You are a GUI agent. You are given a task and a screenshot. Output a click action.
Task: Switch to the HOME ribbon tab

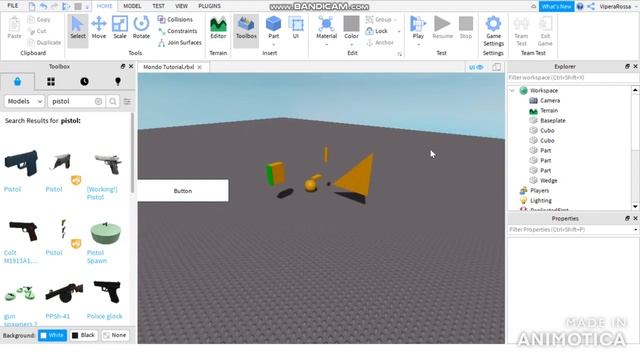tap(104, 6)
